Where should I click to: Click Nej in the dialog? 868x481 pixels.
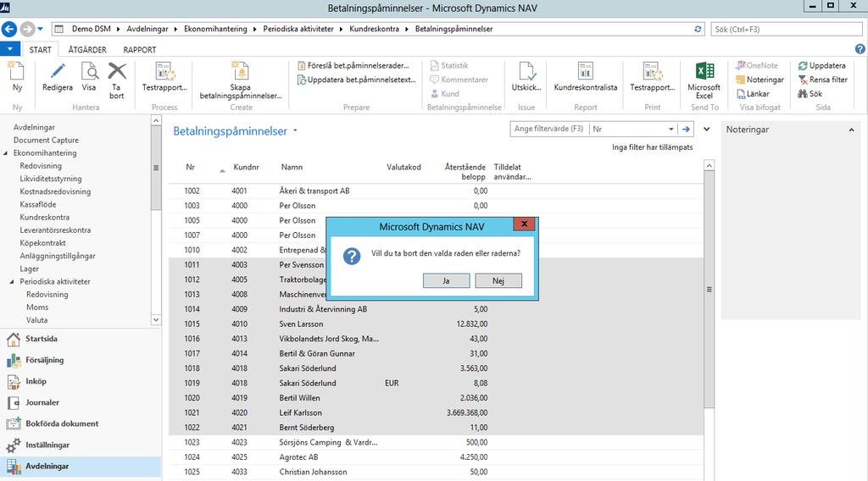click(x=498, y=281)
